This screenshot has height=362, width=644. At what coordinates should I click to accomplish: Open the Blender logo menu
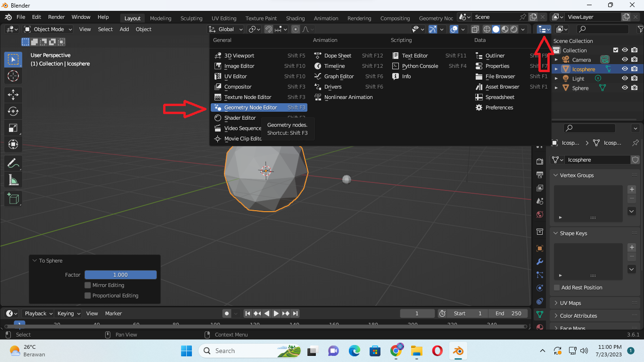click(8, 17)
